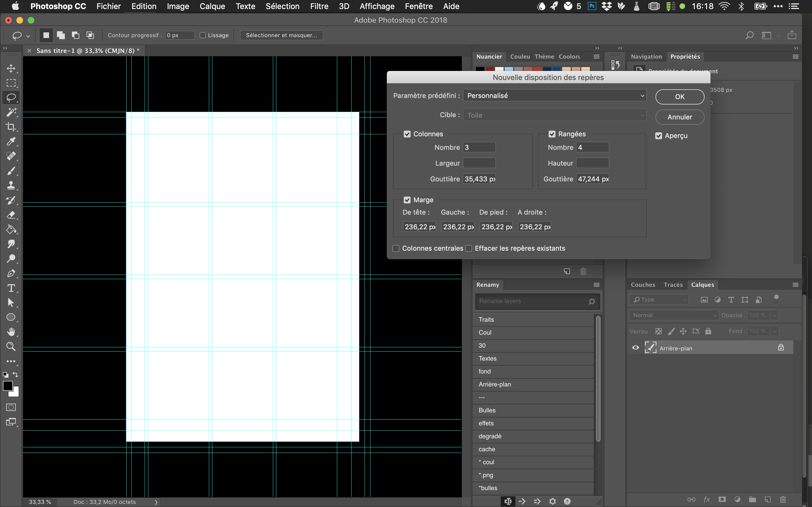Toggle the Colonnes checkbox
The height and width of the screenshot is (507, 812).
click(407, 133)
